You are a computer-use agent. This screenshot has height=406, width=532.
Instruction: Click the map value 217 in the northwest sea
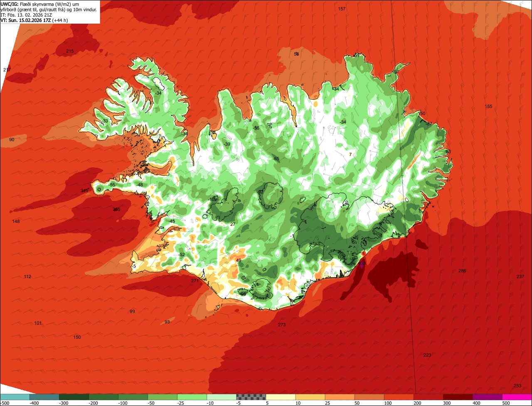click(7, 70)
